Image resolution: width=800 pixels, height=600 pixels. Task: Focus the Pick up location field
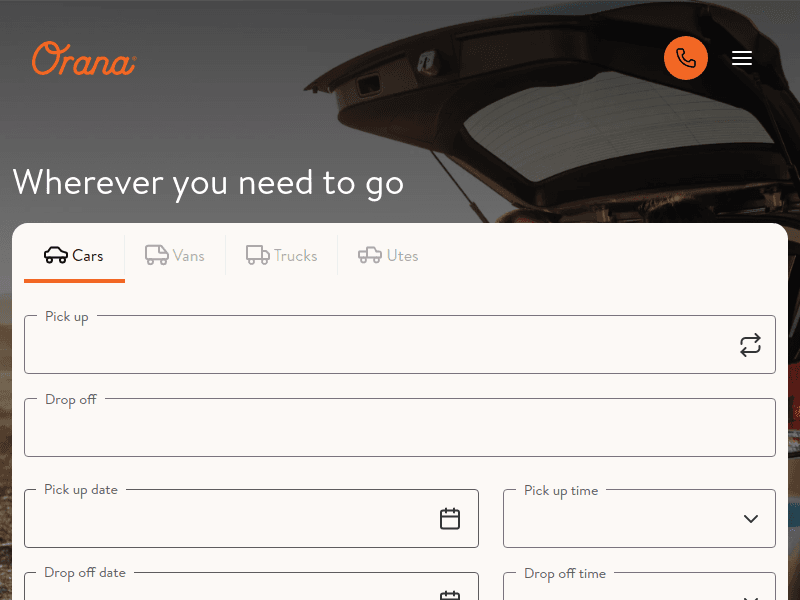click(380, 346)
